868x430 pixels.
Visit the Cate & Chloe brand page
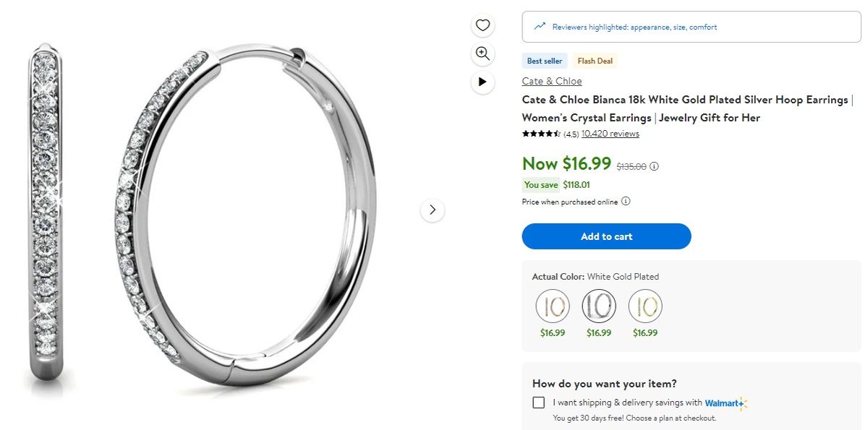pyautogui.click(x=552, y=81)
